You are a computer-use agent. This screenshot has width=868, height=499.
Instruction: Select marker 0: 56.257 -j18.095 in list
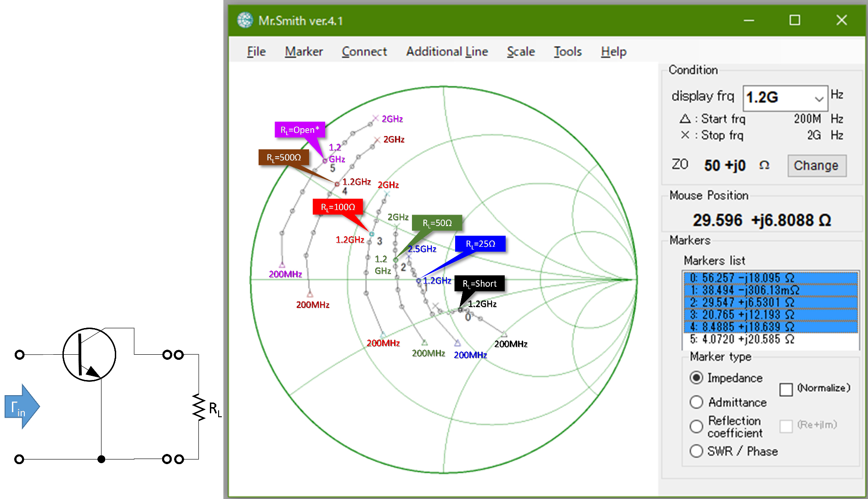click(771, 278)
